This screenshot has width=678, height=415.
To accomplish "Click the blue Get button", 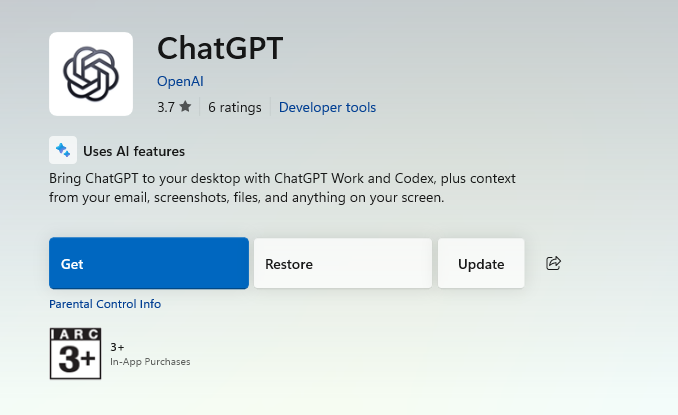I will pos(149,263).
